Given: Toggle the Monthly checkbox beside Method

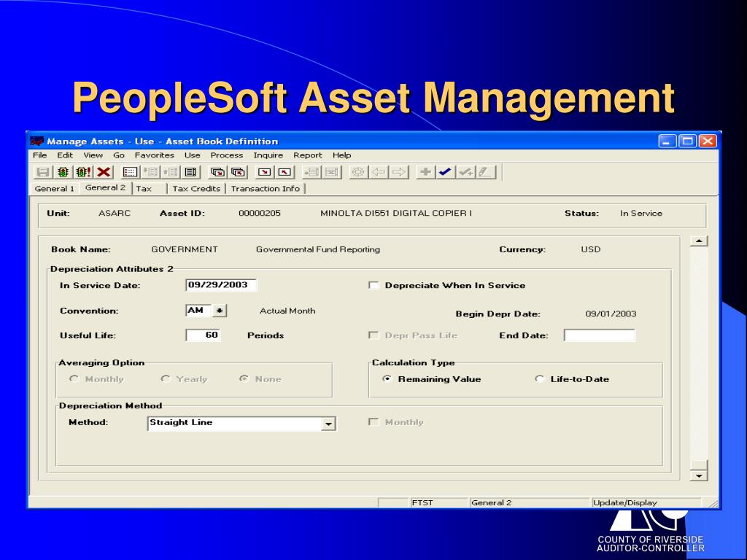Looking at the screenshot, I should pos(373,422).
